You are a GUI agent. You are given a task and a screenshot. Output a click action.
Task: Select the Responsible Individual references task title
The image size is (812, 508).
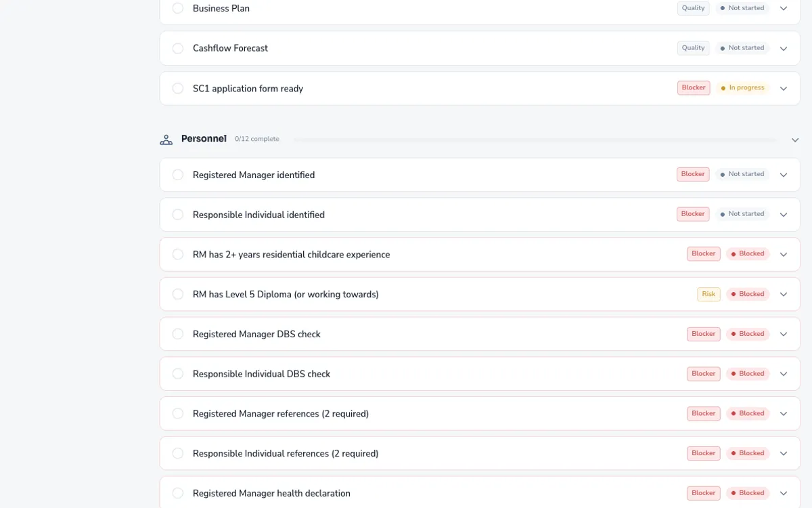[285, 453]
